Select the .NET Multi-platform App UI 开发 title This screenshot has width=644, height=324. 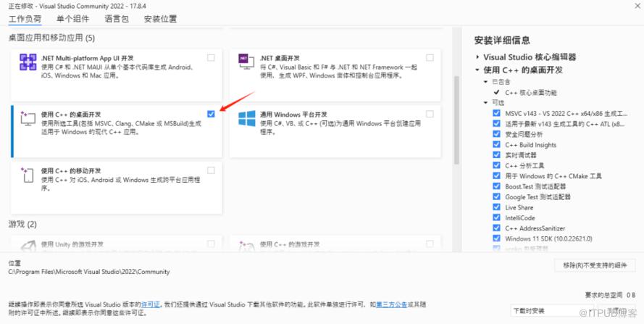click(87, 59)
